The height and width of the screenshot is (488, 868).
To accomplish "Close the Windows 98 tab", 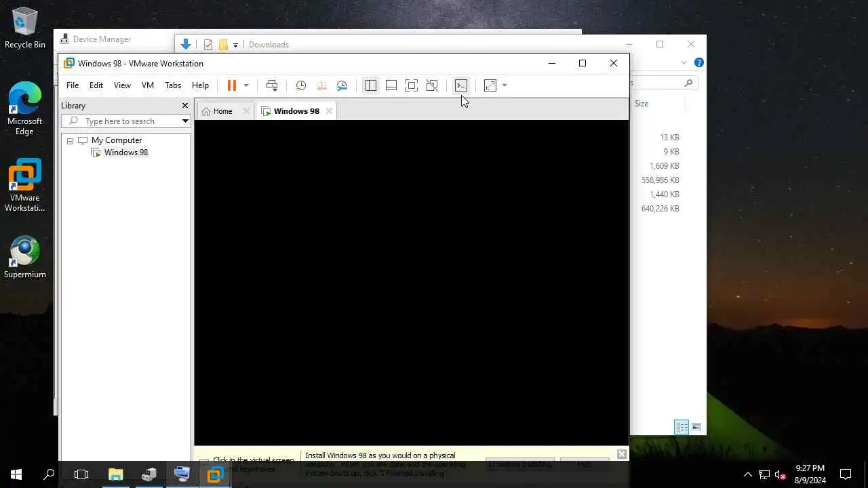I will click(329, 111).
